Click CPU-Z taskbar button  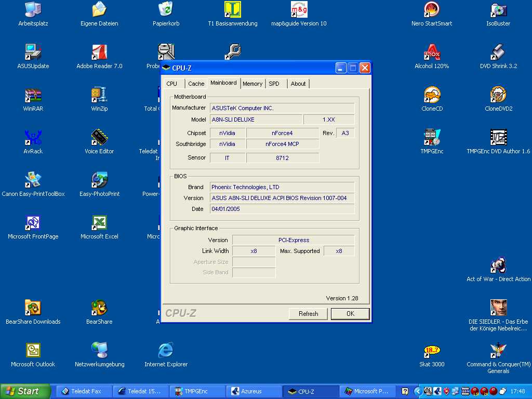point(310,391)
